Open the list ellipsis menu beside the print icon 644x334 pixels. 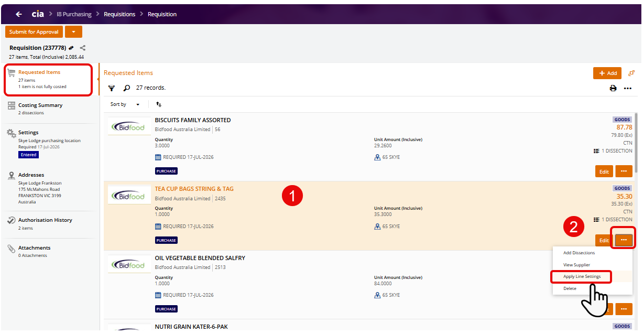pyautogui.click(x=628, y=88)
